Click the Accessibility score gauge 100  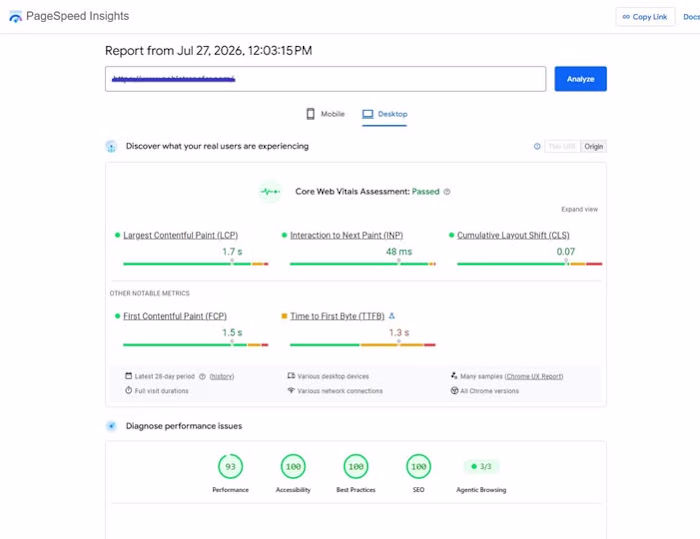[x=293, y=467]
